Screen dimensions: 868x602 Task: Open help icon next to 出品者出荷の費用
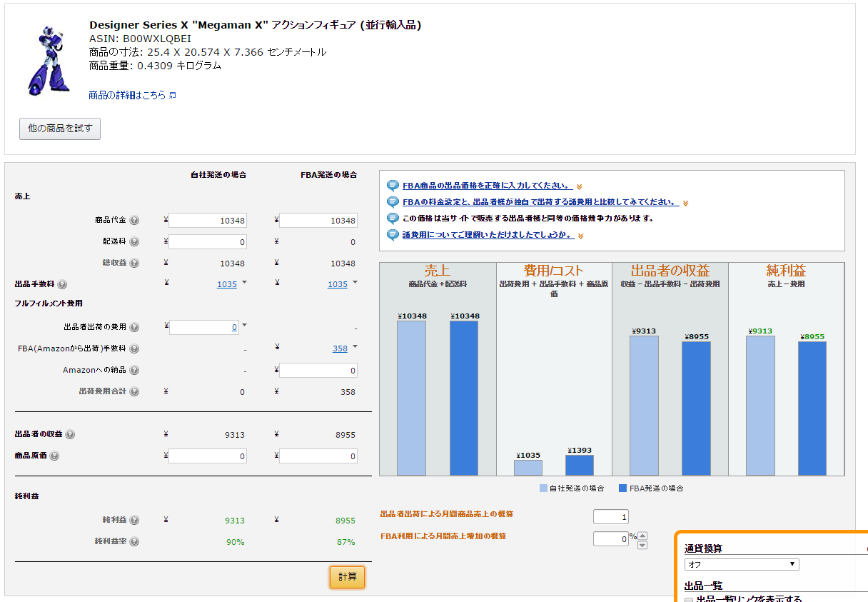click(134, 327)
